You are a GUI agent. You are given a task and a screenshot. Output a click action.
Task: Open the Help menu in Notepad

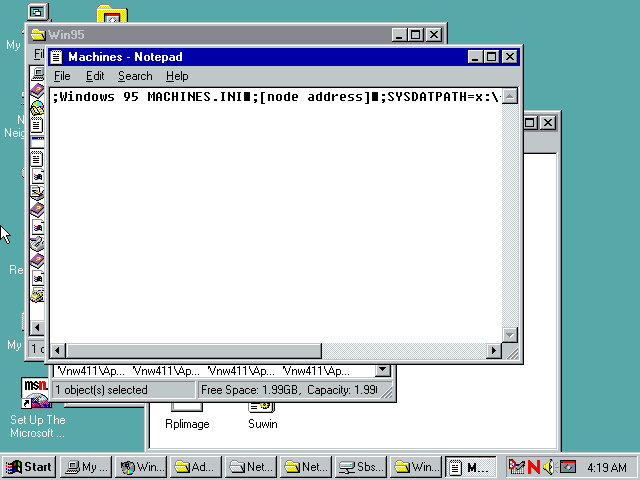177,76
